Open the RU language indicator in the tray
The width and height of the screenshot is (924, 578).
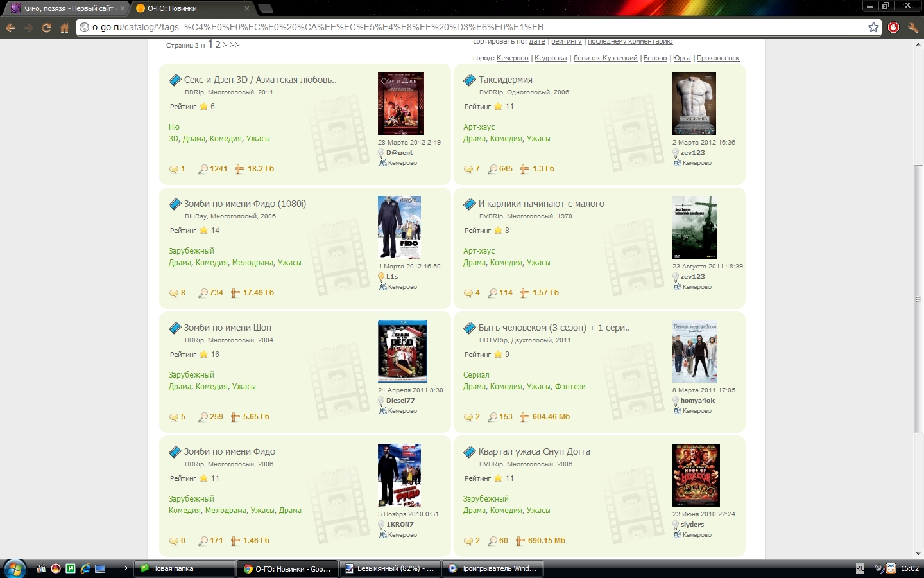[860, 568]
